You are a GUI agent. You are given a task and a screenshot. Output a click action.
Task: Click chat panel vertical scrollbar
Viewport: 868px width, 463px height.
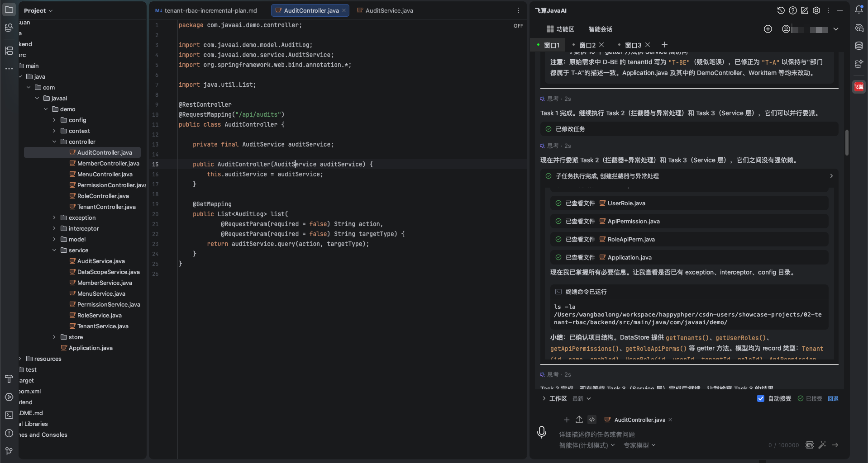846,142
